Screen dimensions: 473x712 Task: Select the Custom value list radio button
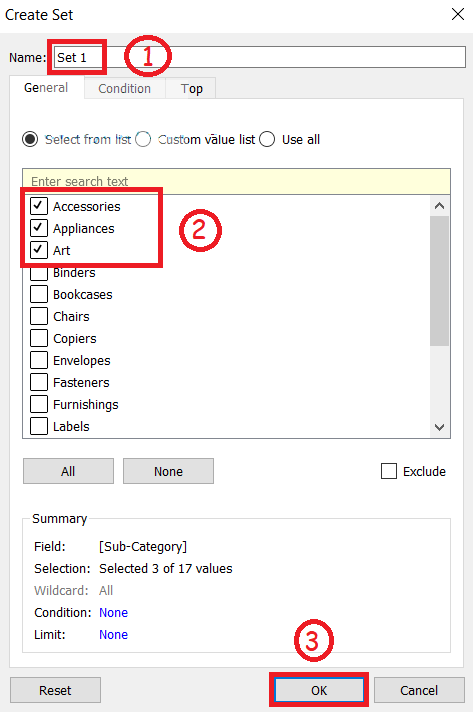(143, 139)
